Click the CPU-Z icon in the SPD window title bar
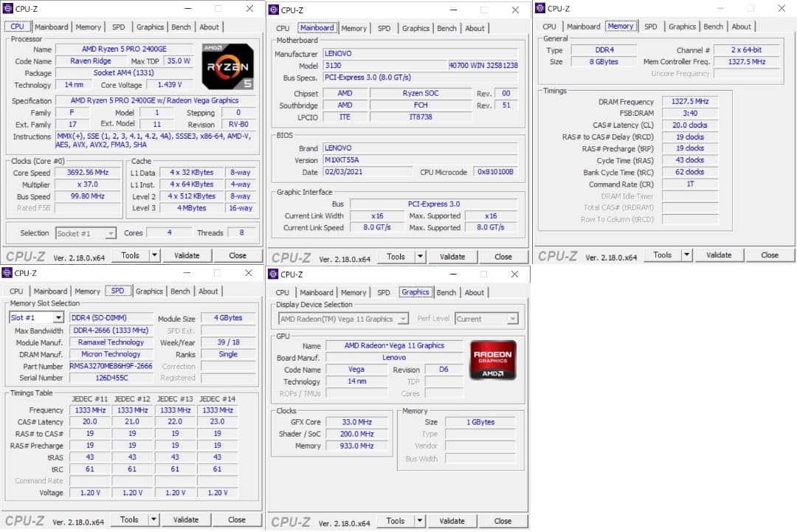This screenshot has width=797, height=532. click(7, 272)
